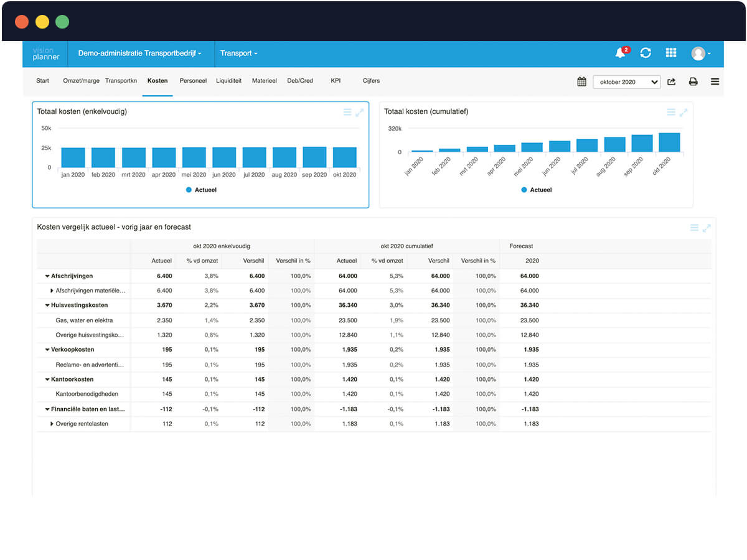Click Forecast value -1.183 for Financiële baten
The height and width of the screenshot is (560, 747).
[530, 409]
